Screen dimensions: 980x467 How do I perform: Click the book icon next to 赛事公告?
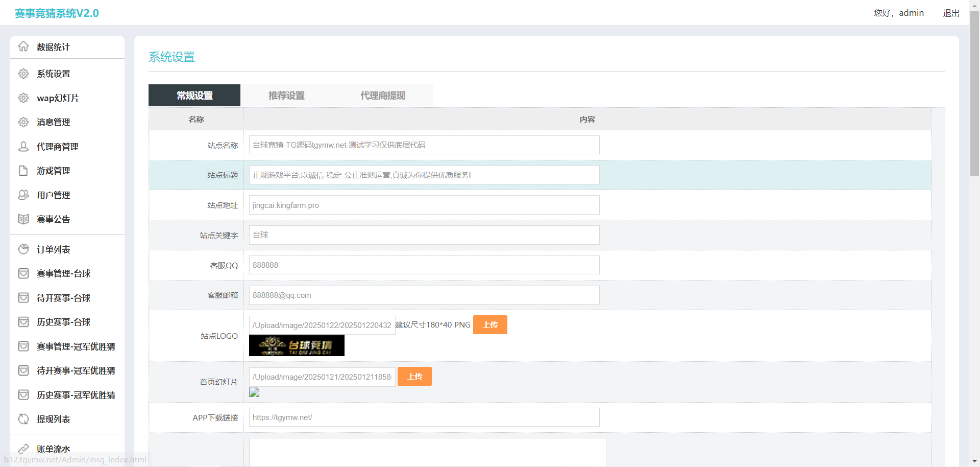[x=23, y=219]
